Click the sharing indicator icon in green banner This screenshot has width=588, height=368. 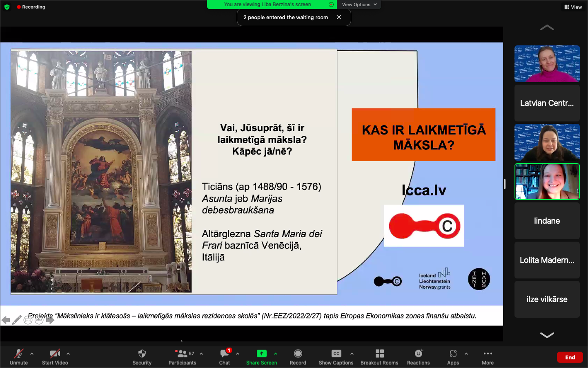pos(331,4)
